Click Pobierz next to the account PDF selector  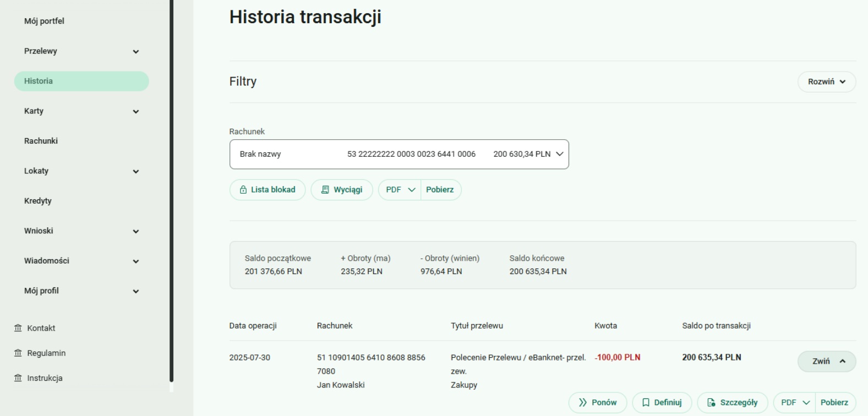[x=440, y=190]
